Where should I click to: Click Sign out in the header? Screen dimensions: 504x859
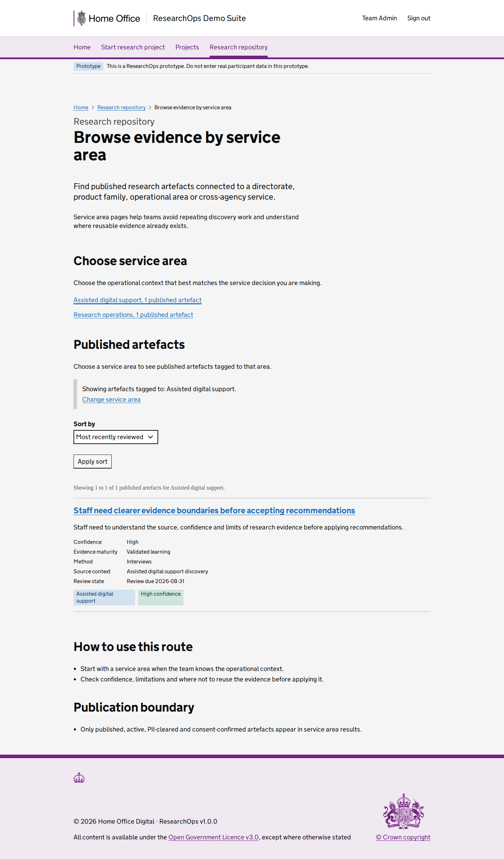click(x=419, y=18)
